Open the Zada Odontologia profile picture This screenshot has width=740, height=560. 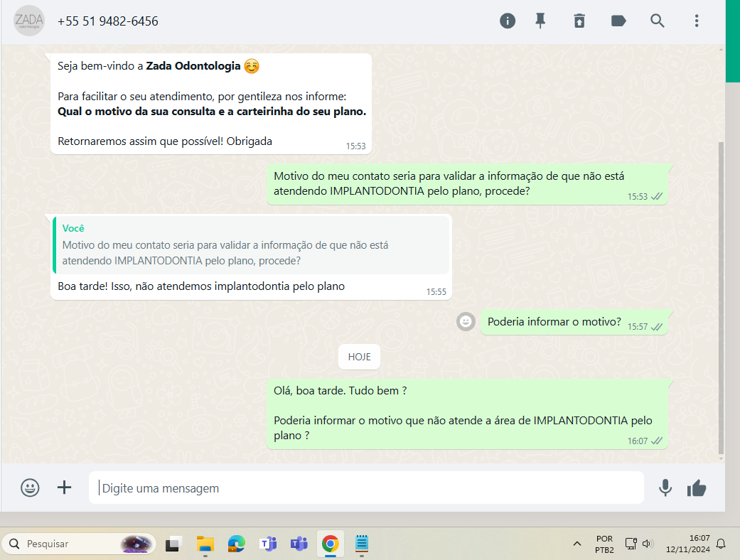[29, 21]
